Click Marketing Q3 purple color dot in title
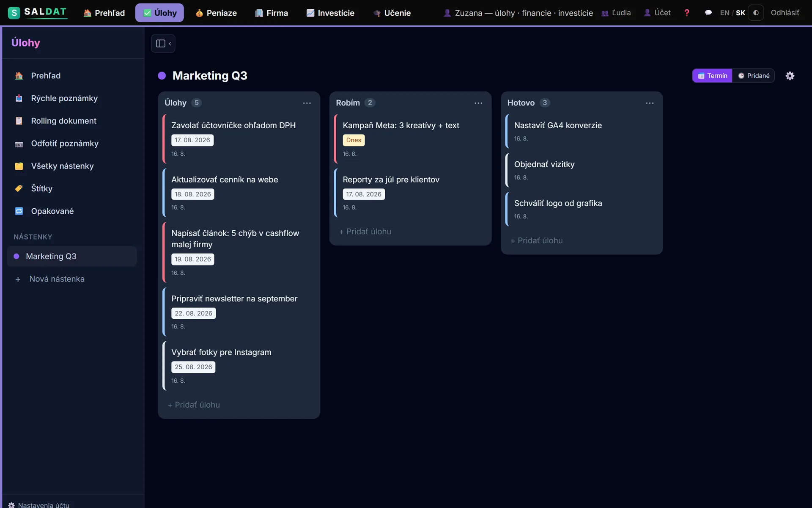This screenshot has height=508, width=812. [162, 76]
